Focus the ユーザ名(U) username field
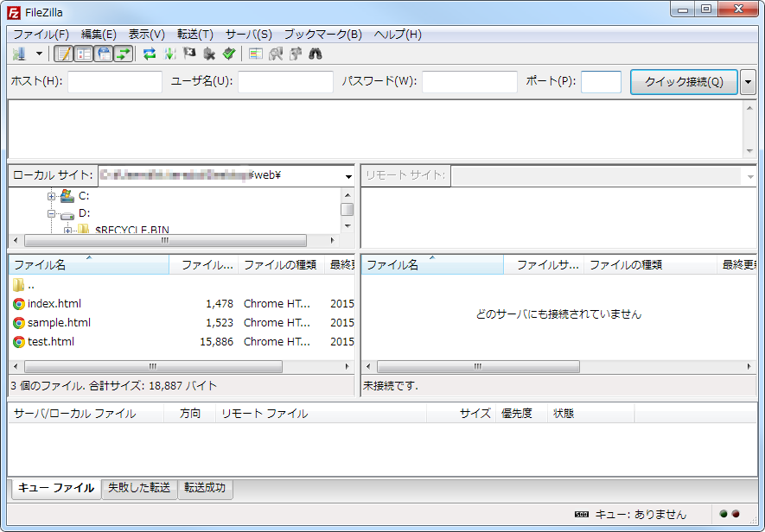The height and width of the screenshot is (532, 765). pyautogui.click(x=285, y=81)
